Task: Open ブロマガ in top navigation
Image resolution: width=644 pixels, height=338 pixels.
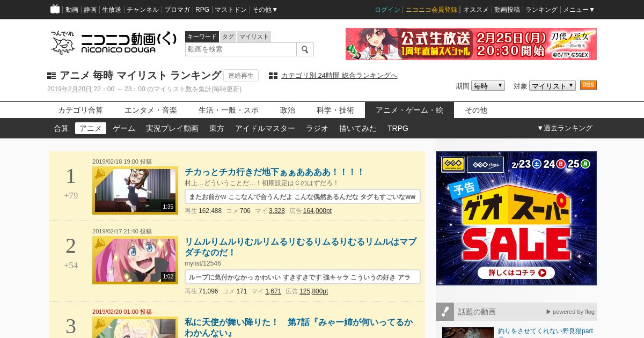Action: point(177,10)
